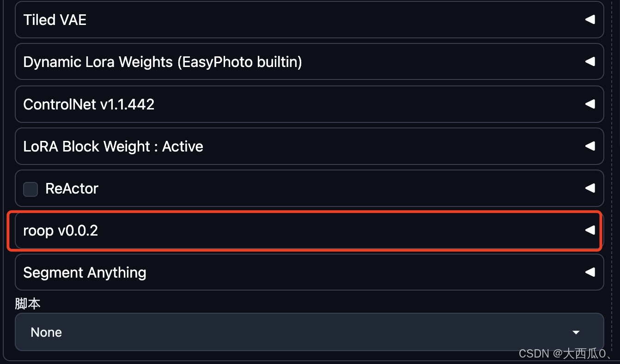Click the triangle arrow on Tiled VAE row
Image resolution: width=620 pixels, height=364 pixels.
tap(590, 20)
